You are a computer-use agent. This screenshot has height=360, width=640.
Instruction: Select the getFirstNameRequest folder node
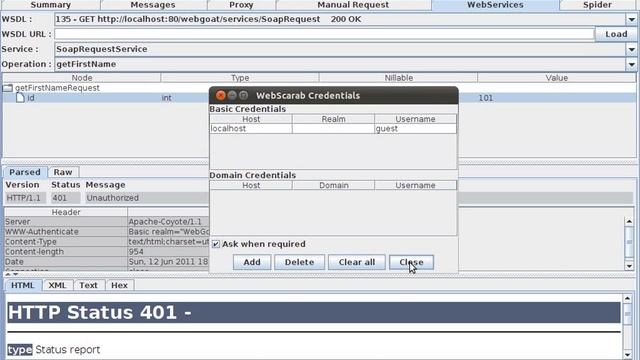(57, 88)
